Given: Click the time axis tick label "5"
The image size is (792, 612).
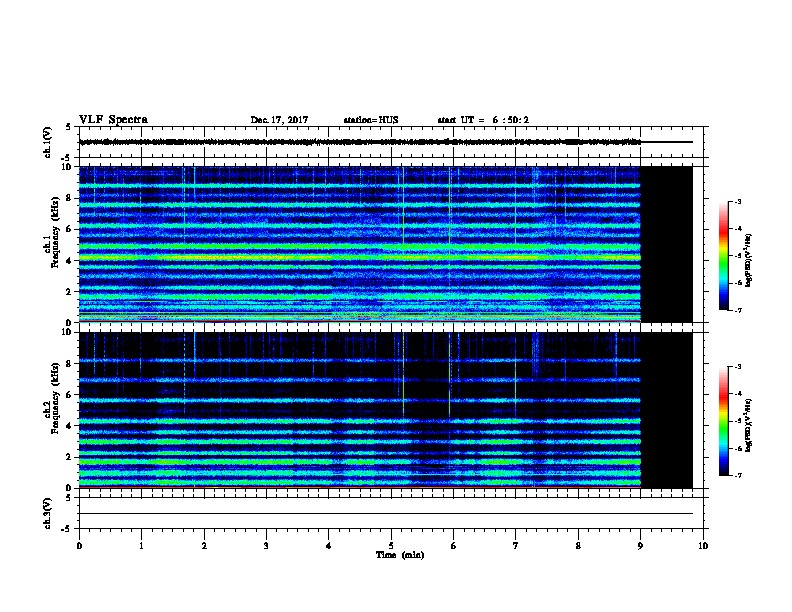Looking at the screenshot, I should point(391,545).
